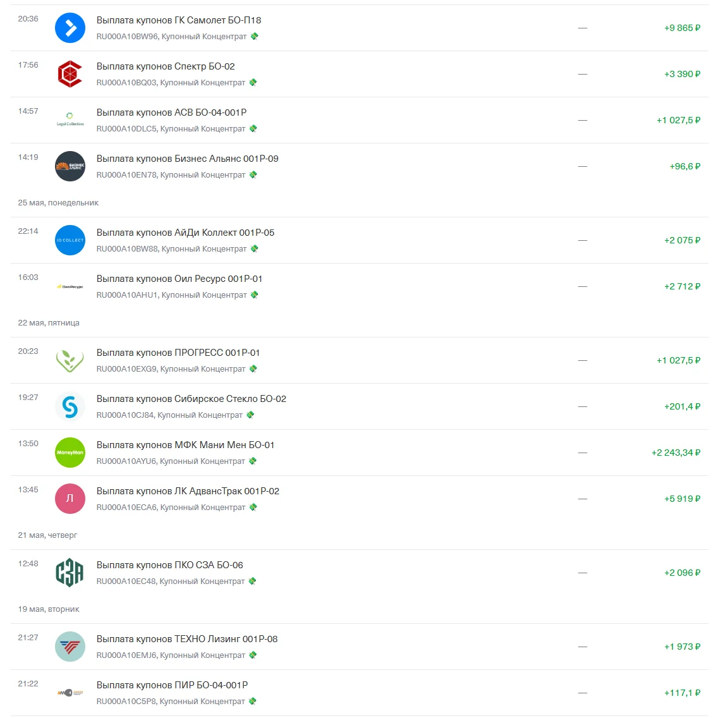The height and width of the screenshot is (718, 728).
Task: Click the ЛК АдвансТрак pink Л avatar
Action: click(70, 499)
